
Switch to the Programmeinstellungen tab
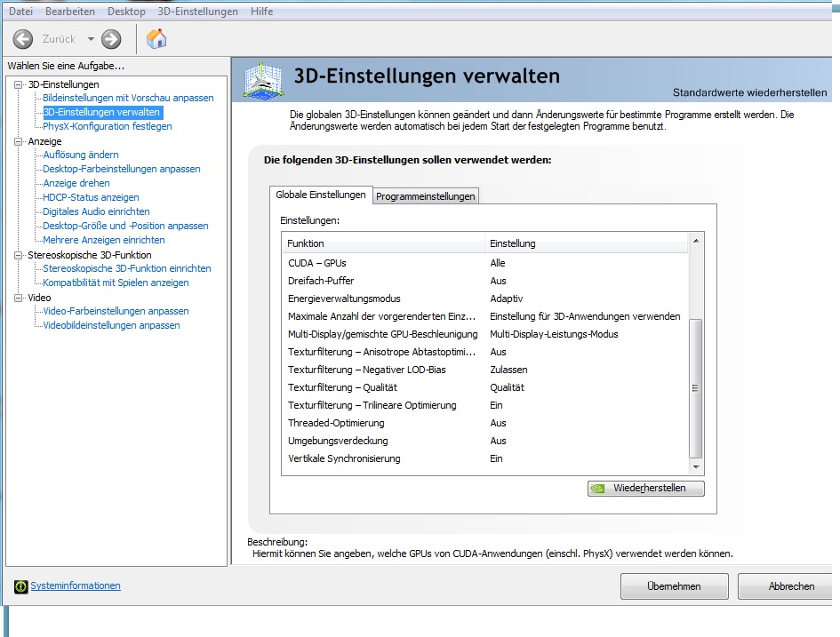click(x=426, y=196)
